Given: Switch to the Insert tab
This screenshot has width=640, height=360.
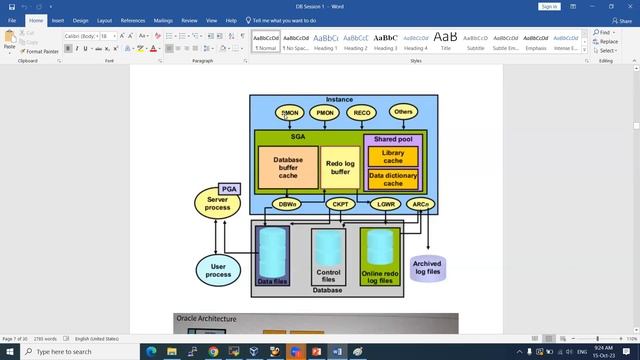Looking at the screenshot, I should tap(58, 20).
